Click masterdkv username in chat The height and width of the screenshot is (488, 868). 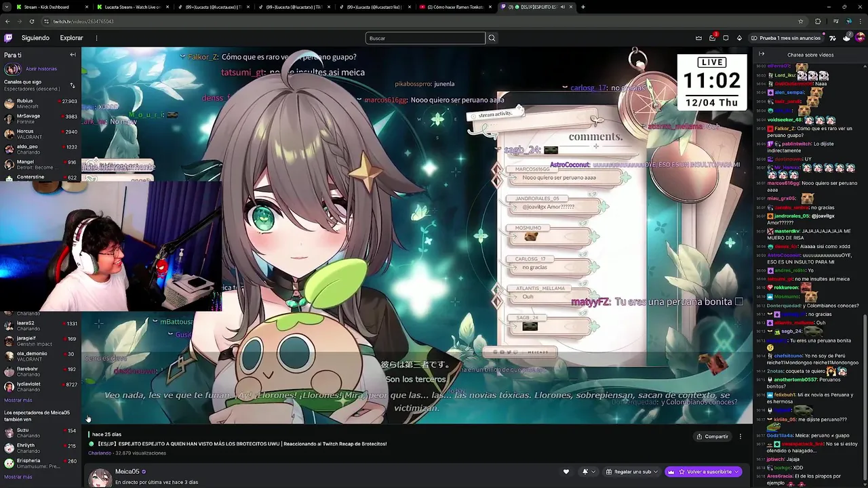[788, 231]
